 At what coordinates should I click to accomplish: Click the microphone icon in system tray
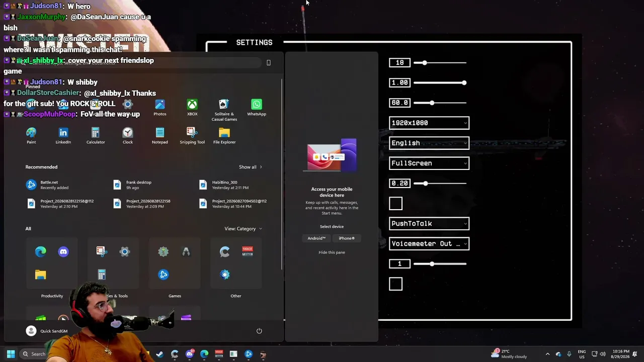coord(569,354)
